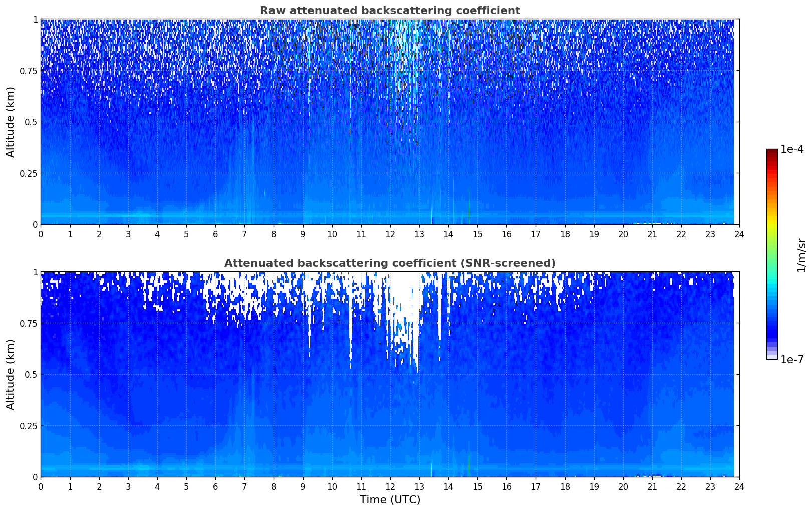Viewport: 812px width, 511px height.
Task: Click the '0.5' altitude tick on the bottom plot
Action: pyautogui.click(x=31, y=375)
